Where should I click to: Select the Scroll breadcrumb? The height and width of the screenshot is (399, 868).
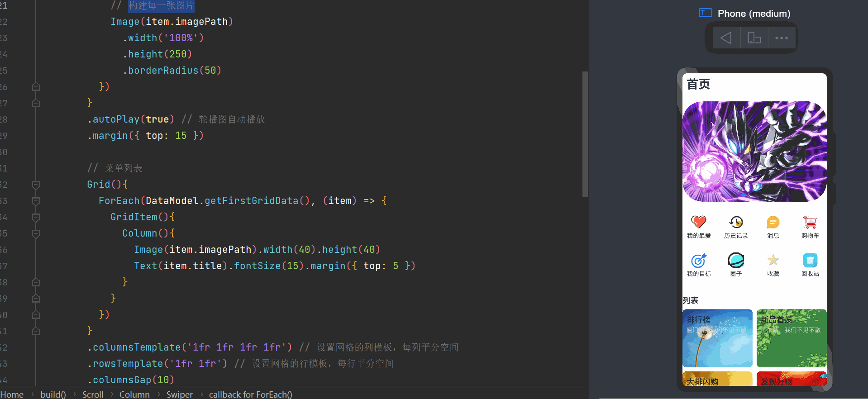pyautogui.click(x=93, y=394)
